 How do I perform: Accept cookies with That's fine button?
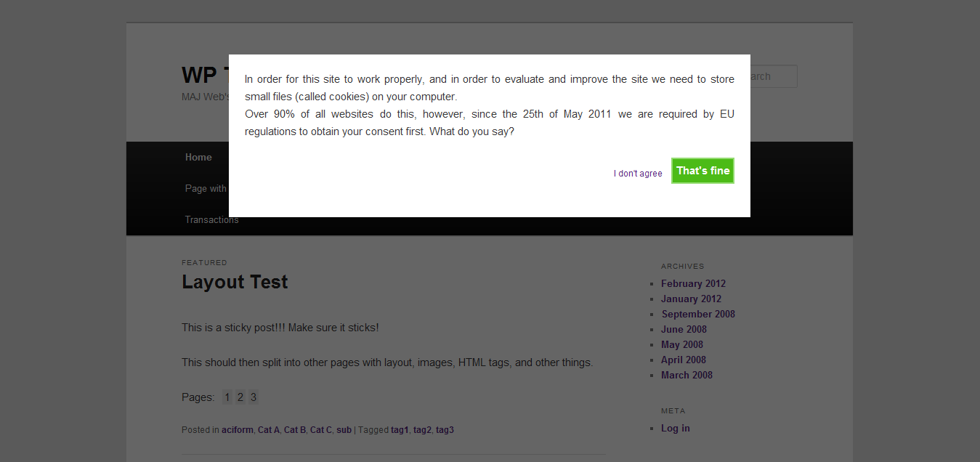(702, 171)
